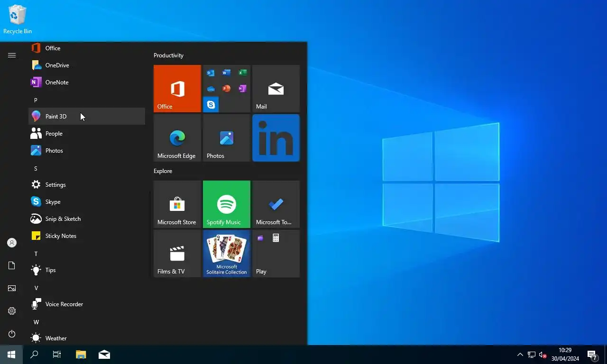Screen dimensions: 607x364
Task: Open Excel in the Office apps tile
Action: [x=242, y=73]
